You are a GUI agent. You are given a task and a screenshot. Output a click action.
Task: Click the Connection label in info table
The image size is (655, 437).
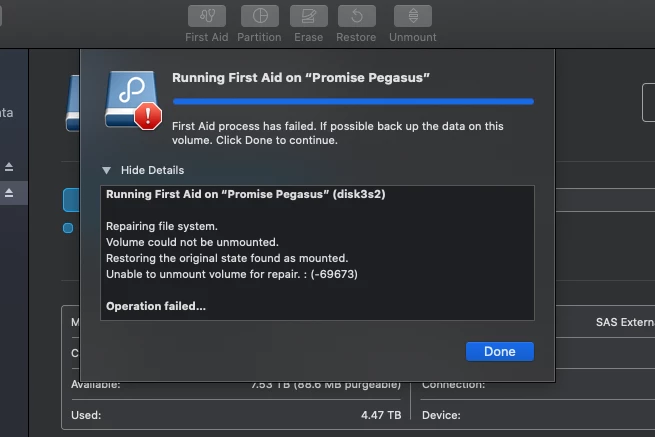point(453,384)
